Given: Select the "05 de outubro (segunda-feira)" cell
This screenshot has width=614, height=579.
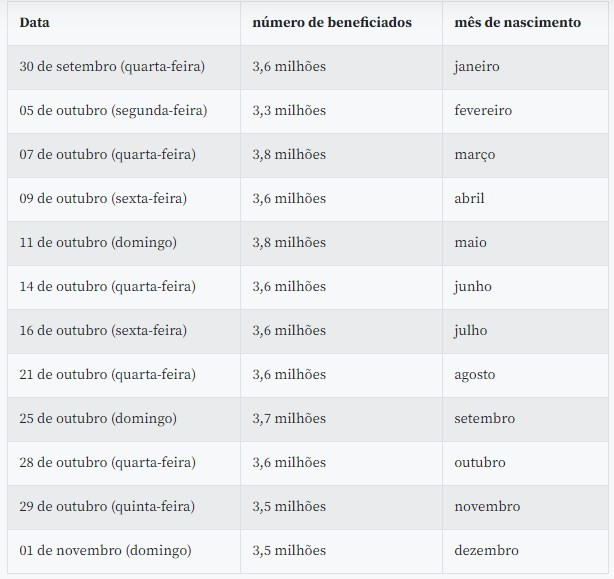Looking at the screenshot, I should tap(113, 110).
